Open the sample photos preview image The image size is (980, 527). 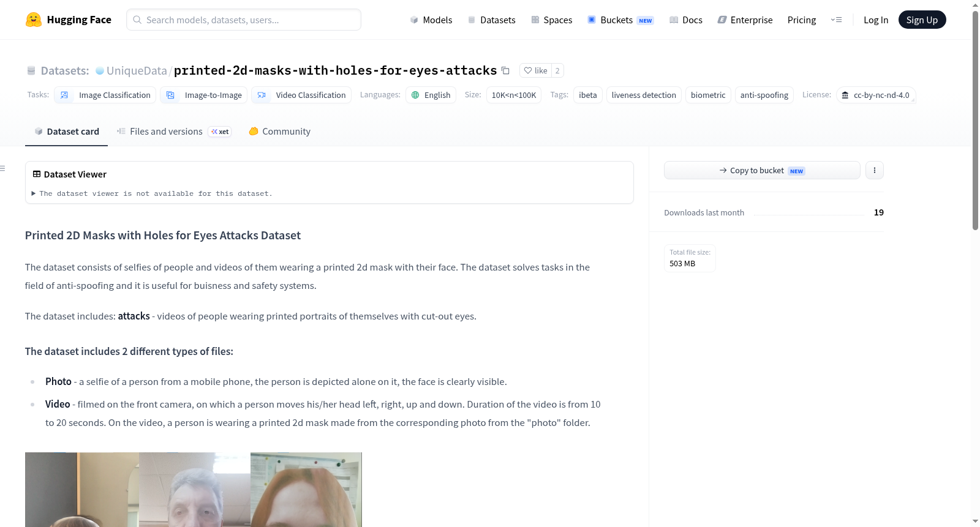194,490
